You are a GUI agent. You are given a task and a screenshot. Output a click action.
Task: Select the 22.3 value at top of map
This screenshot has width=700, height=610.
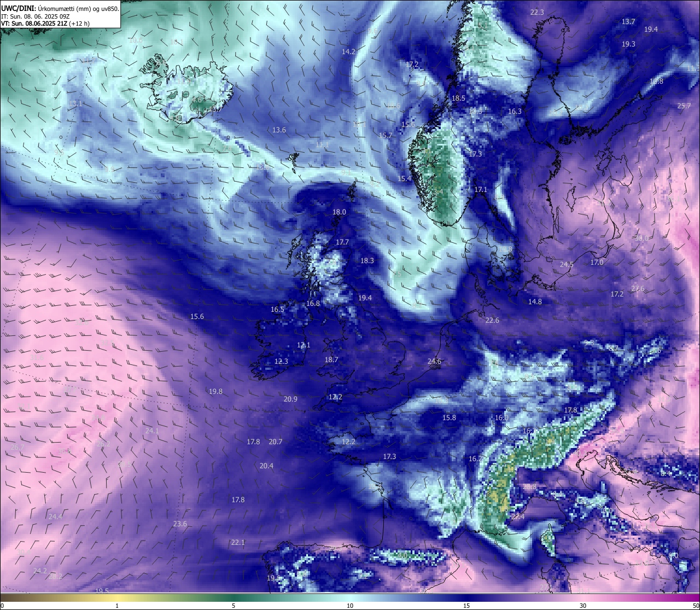click(537, 12)
